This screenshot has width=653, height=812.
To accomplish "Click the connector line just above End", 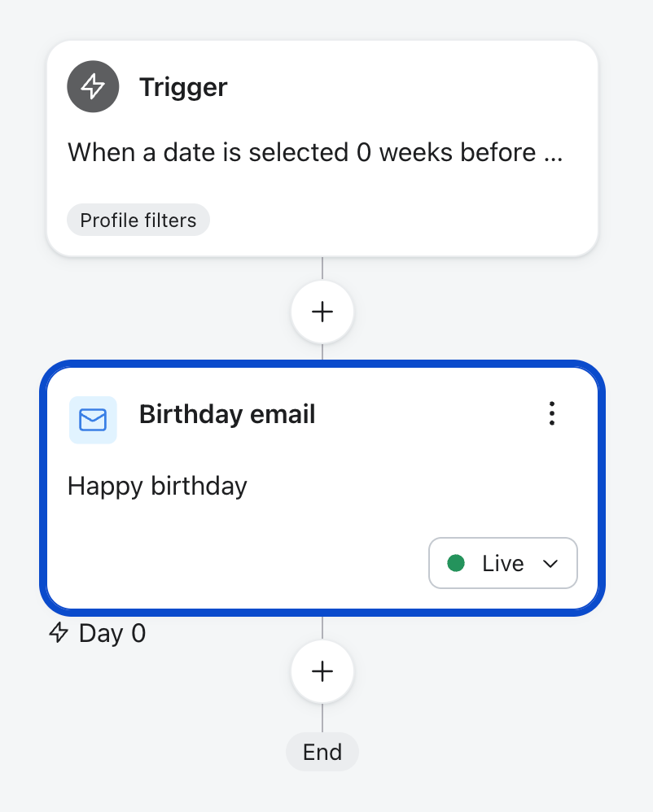I will (x=322, y=718).
